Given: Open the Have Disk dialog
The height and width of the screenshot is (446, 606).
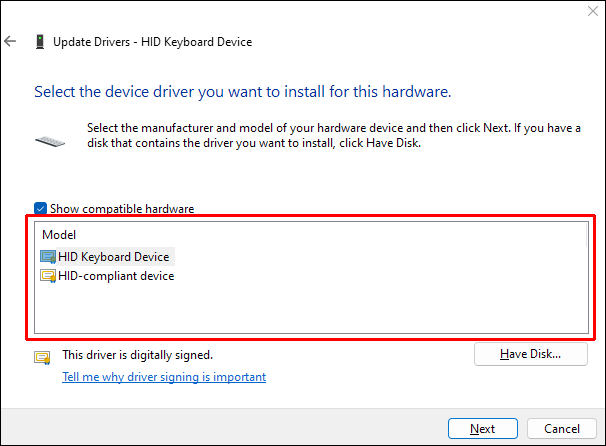Looking at the screenshot, I should pos(530,354).
